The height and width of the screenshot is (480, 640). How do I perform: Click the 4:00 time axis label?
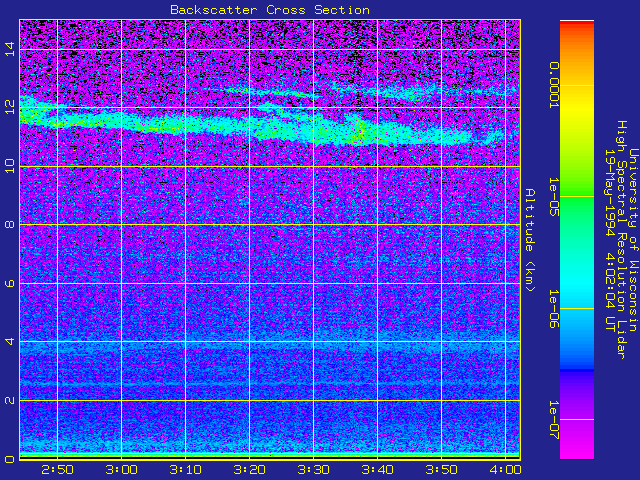point(505,470)
